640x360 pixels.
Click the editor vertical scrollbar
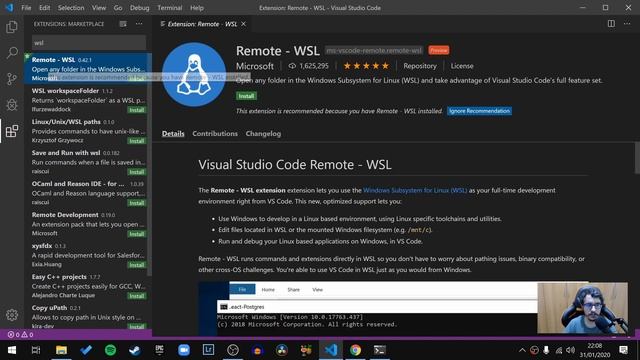pos(637,158)
